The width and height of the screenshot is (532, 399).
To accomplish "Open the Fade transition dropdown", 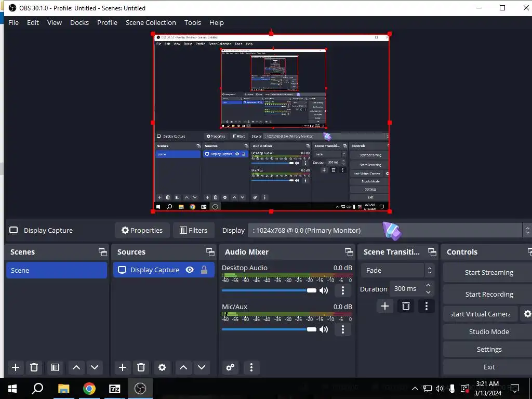I will [397, 270].
